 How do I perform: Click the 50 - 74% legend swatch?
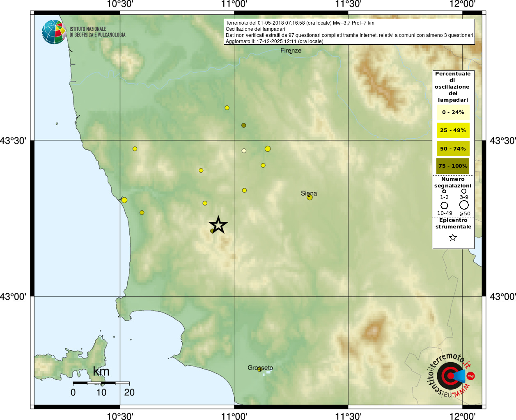tap(453, 148)
